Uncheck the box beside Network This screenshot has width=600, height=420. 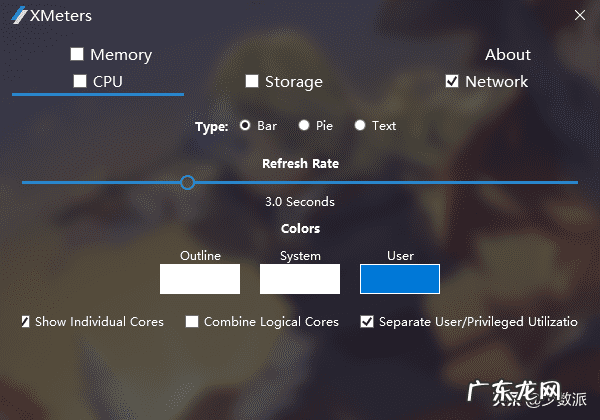coord(452,81)
